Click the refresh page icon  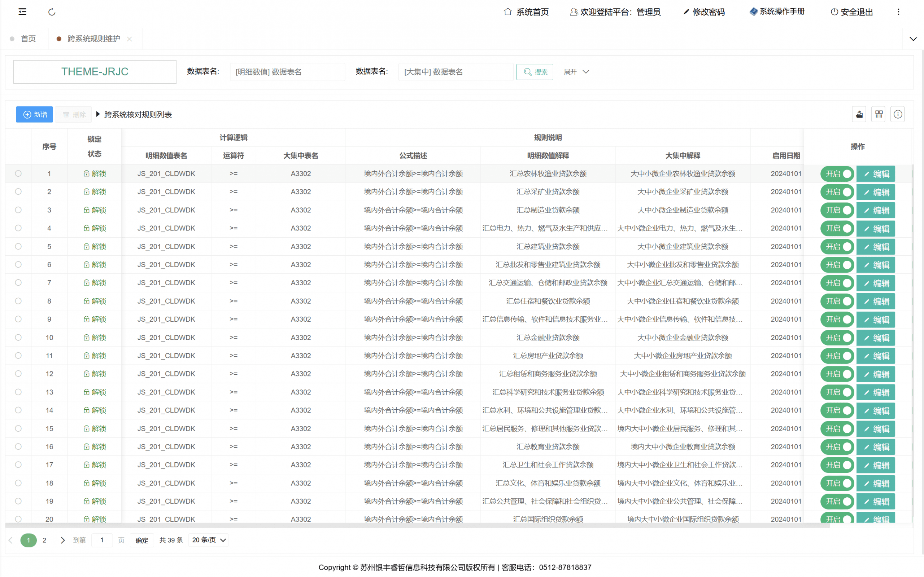(52, 12)
